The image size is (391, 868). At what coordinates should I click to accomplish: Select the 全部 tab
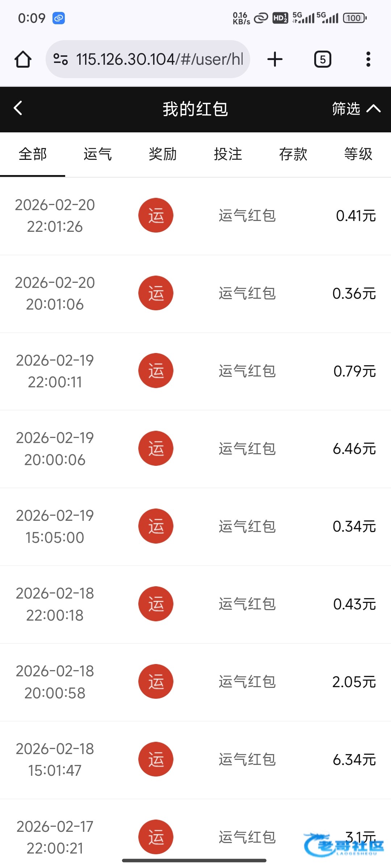(x=33, y=154)
